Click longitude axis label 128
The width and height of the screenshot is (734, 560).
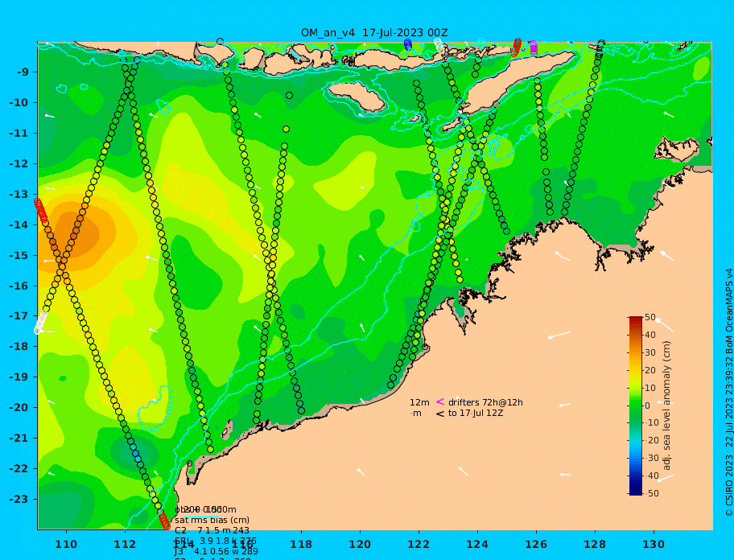[x=595, y=544]
